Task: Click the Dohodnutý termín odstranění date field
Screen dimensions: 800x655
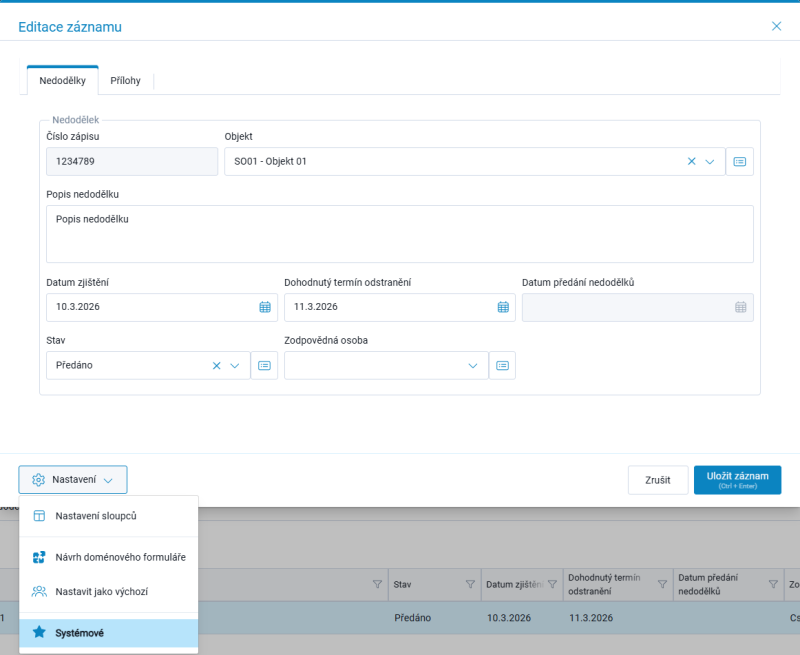Action: (x=400, y=307)
